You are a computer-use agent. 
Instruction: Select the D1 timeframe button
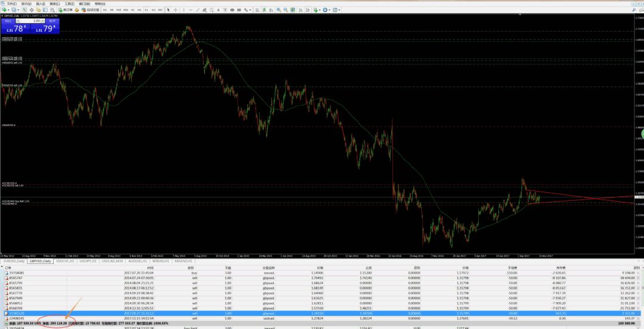(x=146, y=10)
